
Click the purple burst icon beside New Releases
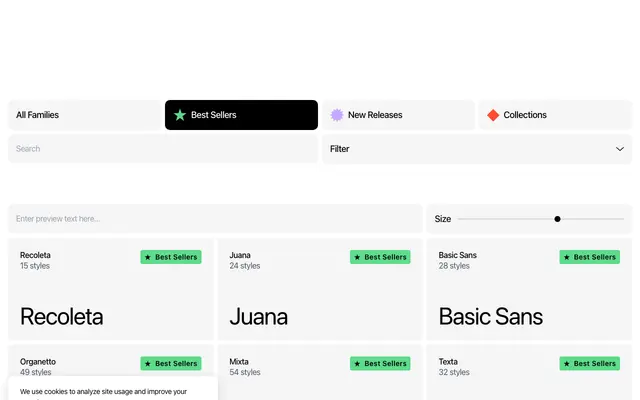click(337, 115)
